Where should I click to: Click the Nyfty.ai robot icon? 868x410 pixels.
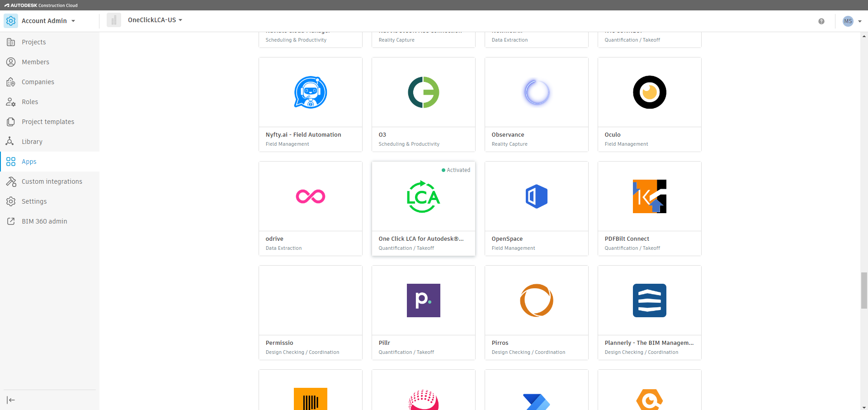(x=311, y=92)
